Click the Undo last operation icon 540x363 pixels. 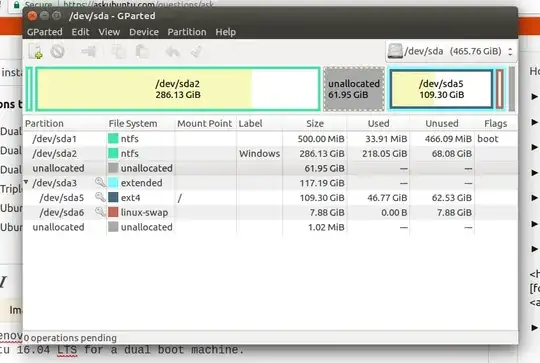click(173, 52)
